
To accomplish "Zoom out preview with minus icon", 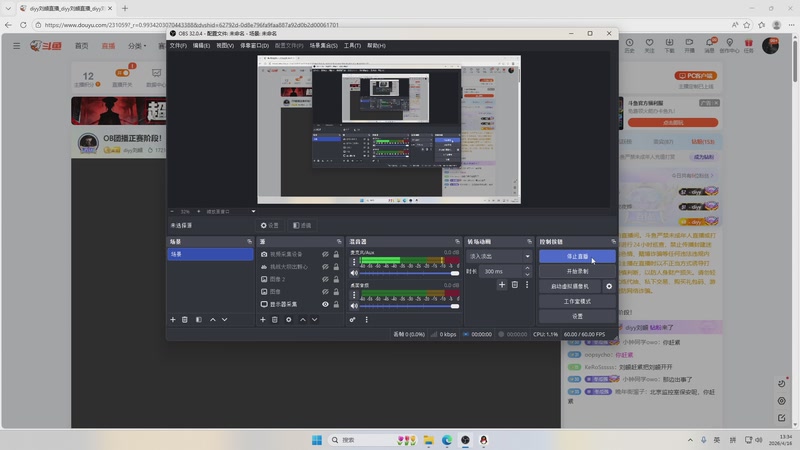I will coord(172,211).
